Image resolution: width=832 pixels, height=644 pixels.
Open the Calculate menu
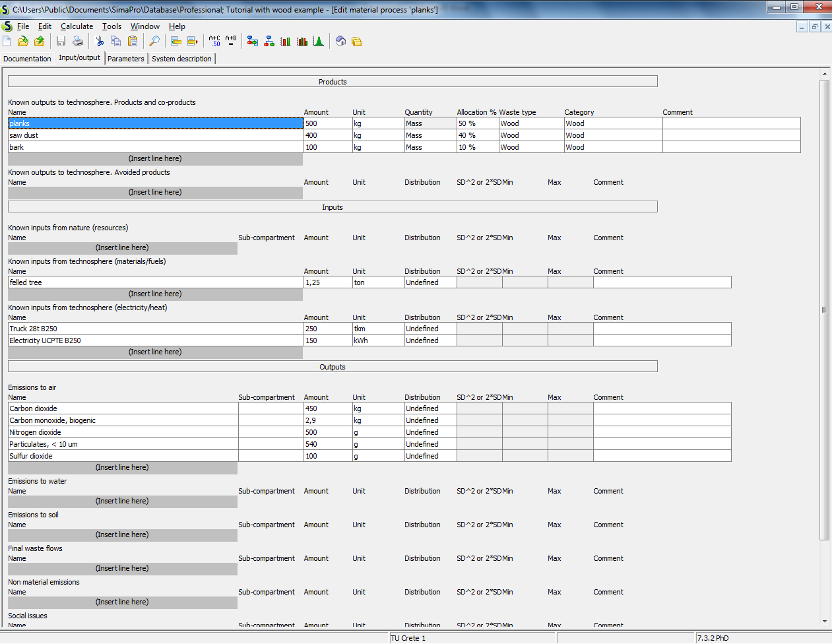click(x=77, y=26)
